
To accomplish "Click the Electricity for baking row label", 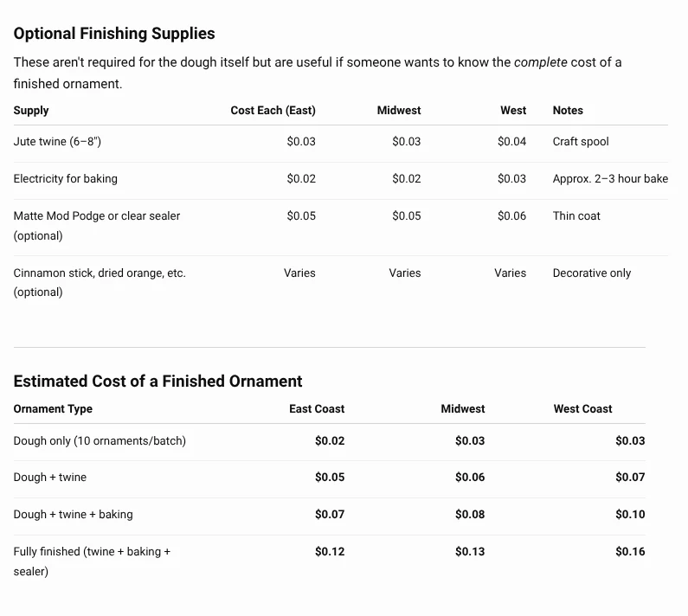I will click(x=66, y=178).
